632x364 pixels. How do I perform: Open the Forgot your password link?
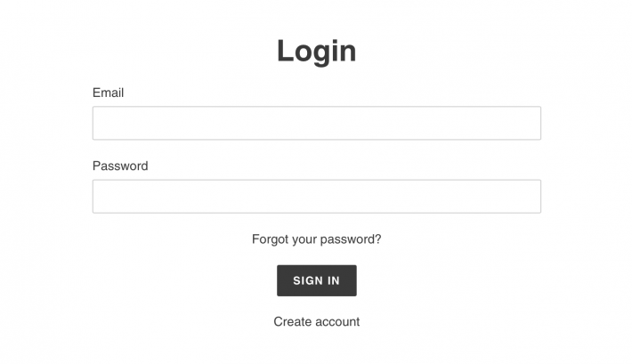316,239
